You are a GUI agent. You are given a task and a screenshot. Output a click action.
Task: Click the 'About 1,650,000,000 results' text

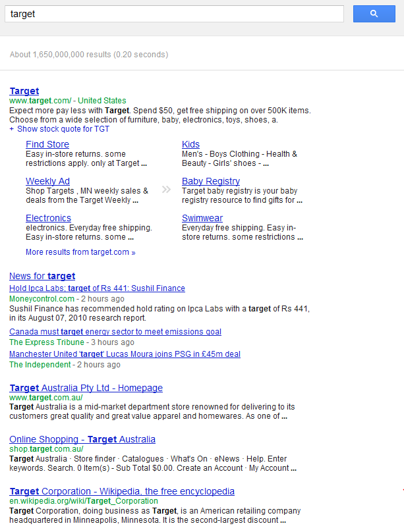pos(89,55)
